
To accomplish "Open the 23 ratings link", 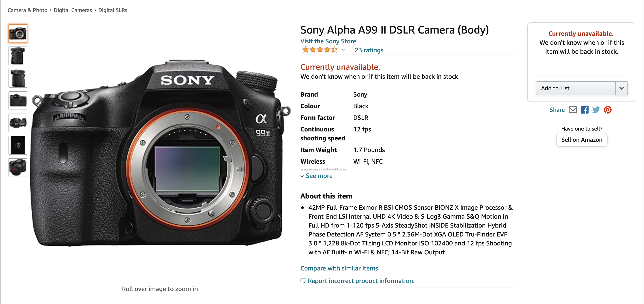I will (x=369, y=50).
